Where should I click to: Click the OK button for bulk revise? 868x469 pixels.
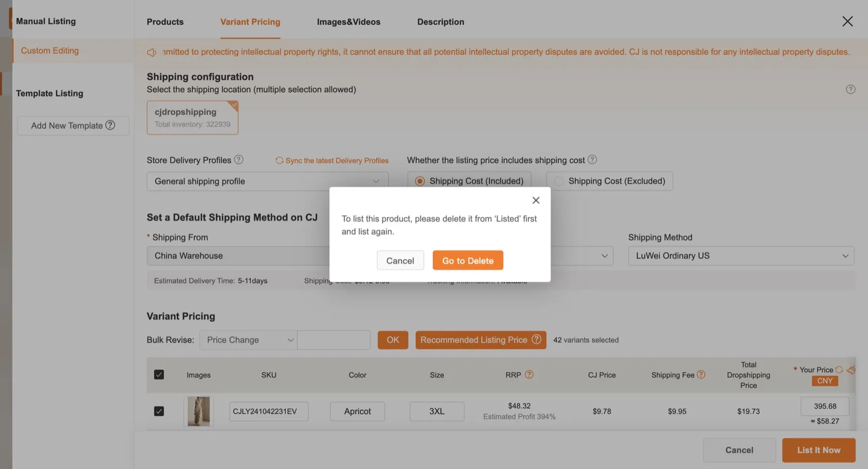(393, 340)
